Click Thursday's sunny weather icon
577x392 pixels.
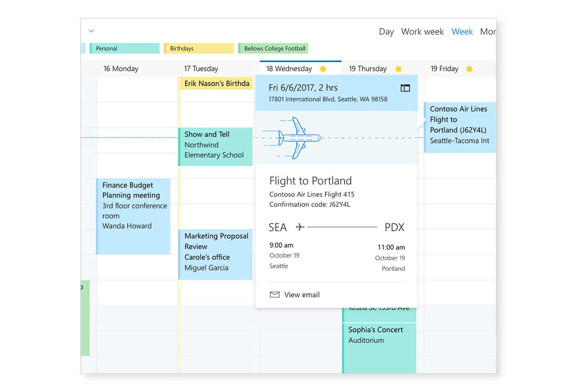[x=398, y=69]
